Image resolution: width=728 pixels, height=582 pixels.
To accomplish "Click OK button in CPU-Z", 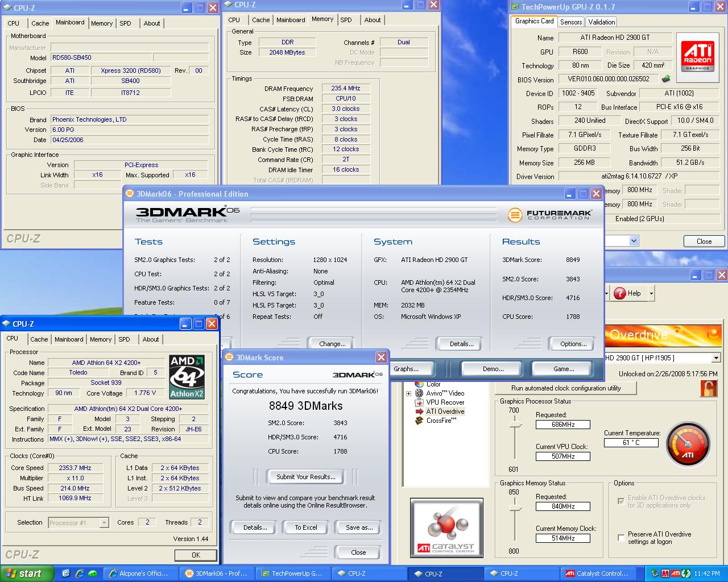I will 196,555.
